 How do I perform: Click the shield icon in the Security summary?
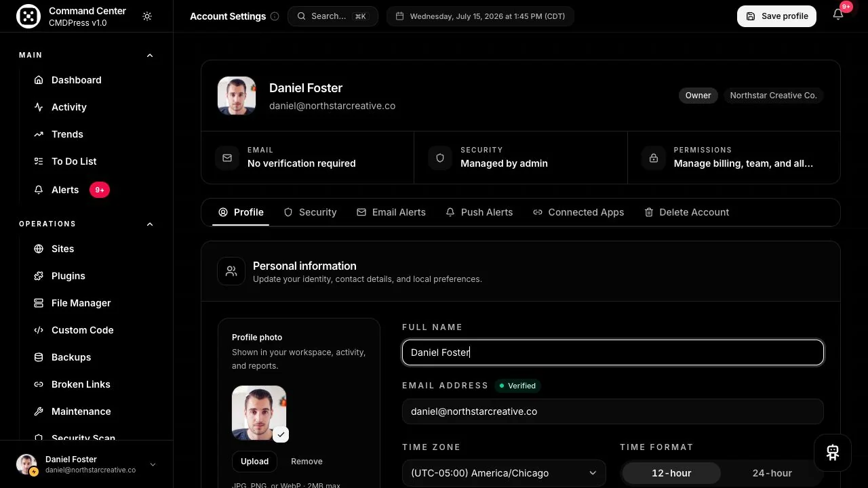[x=440, y=158]
